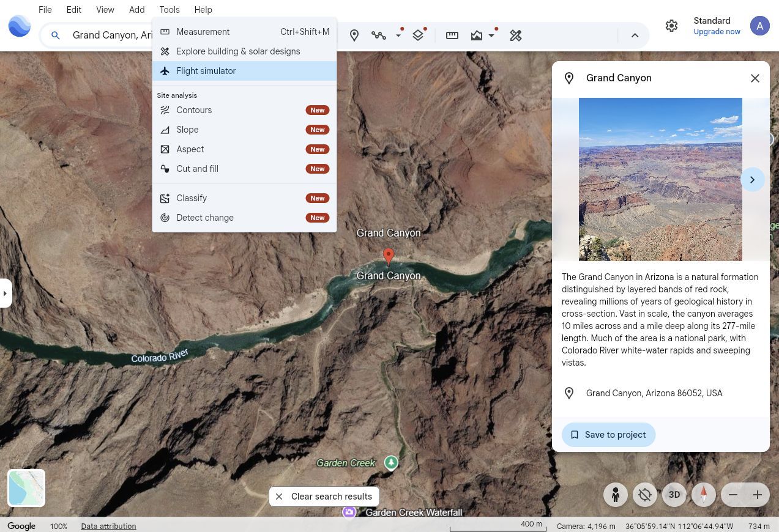This screenshot has height=532, width=779.
Task: Expand the left side panel arrow
Action: 6,294
